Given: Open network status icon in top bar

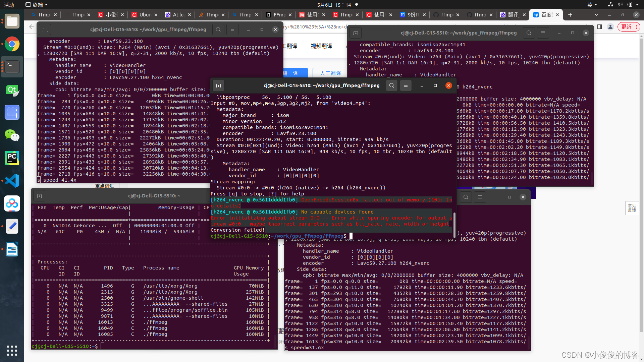Looking at the screenshot, I should point(610,4).
